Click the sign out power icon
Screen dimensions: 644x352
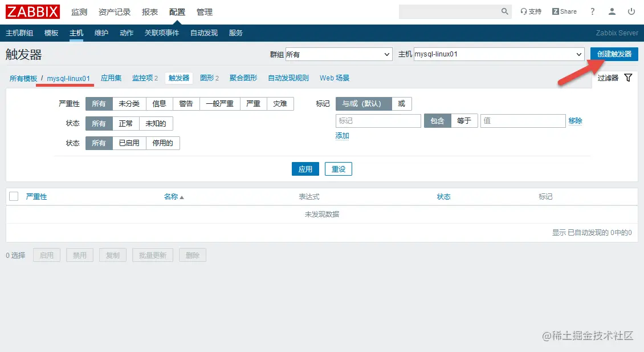pos(631,11)
